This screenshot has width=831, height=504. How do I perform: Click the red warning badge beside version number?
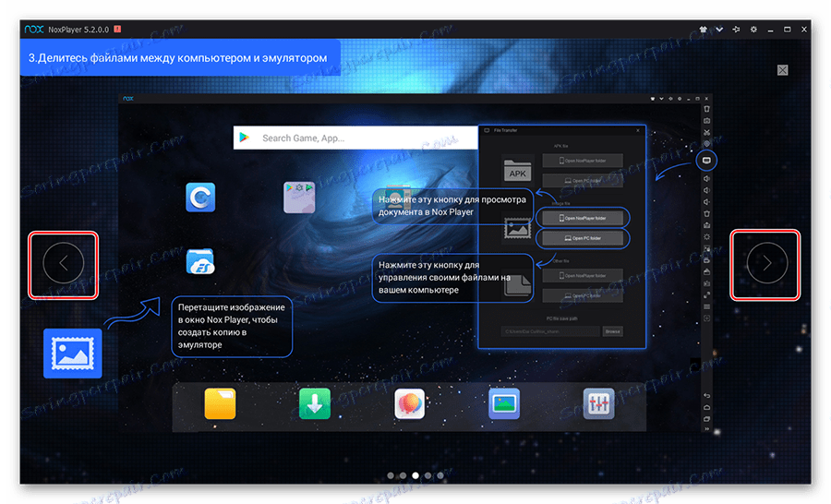click(117, 30)
